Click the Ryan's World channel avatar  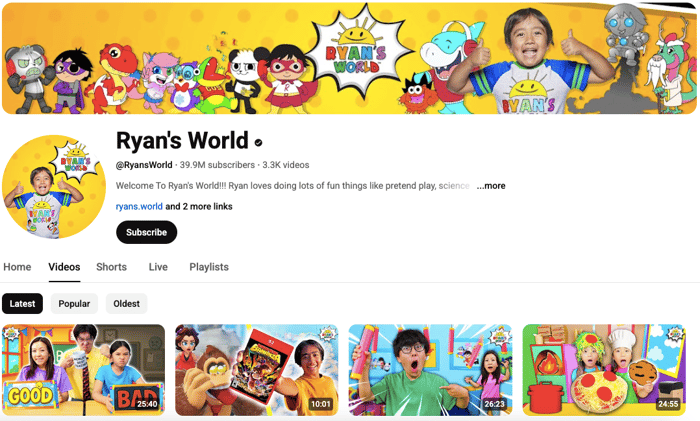coord(54,187)
